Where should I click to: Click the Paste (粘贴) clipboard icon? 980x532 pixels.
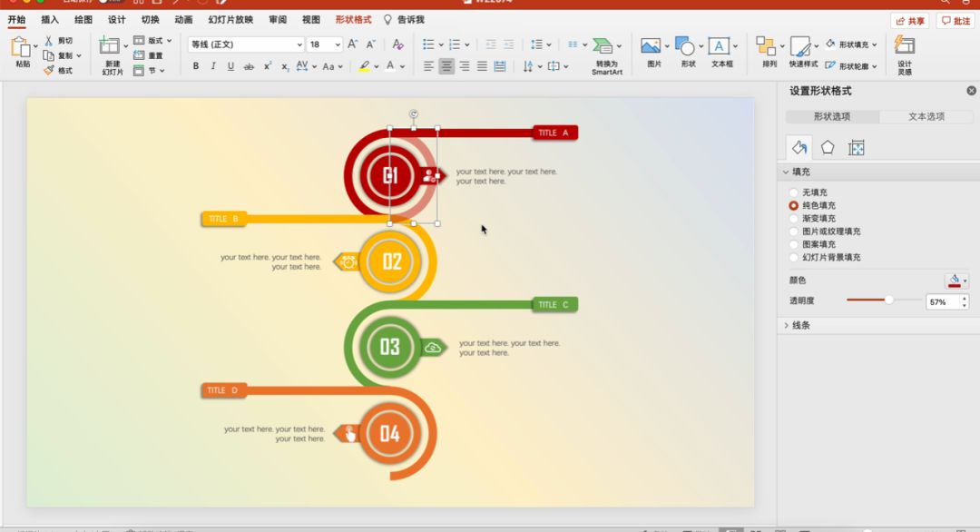tap(21, 47)
